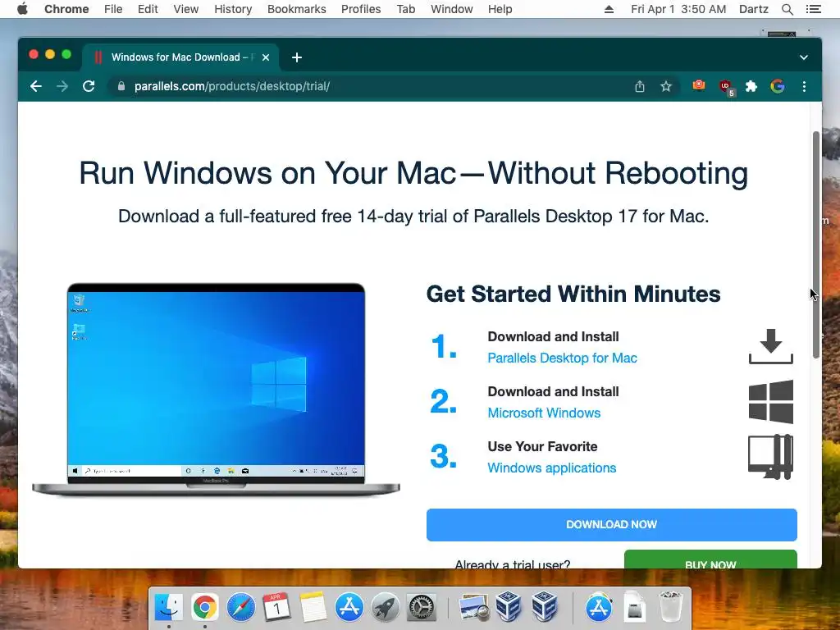The image size is (840, 630).
Task: Open the second VirtualBox cube icon
Action: [545, 608]
